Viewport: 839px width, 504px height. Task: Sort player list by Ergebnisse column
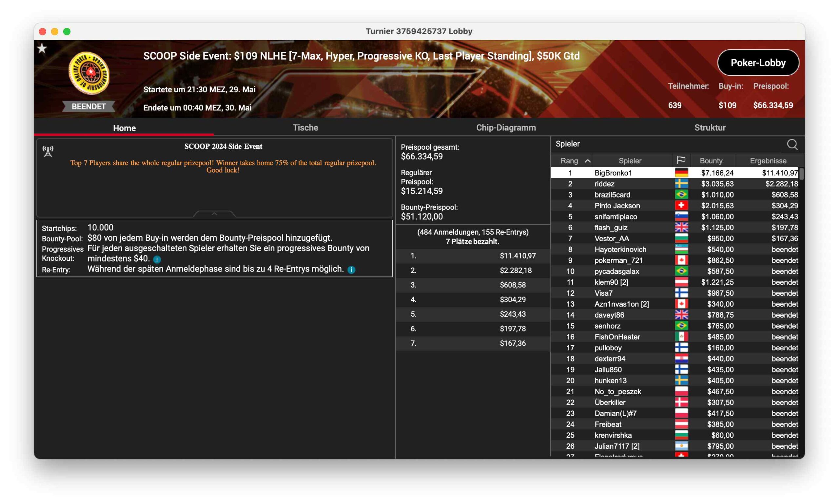pyautogui.click(x=768, y=161)
